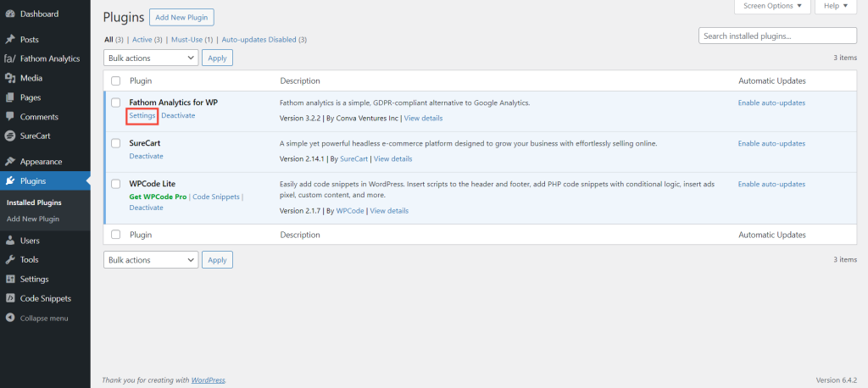This screenshot has height=388, width=868.
Task: Click the Comments bubble icon
Action: tap(9, 117)
